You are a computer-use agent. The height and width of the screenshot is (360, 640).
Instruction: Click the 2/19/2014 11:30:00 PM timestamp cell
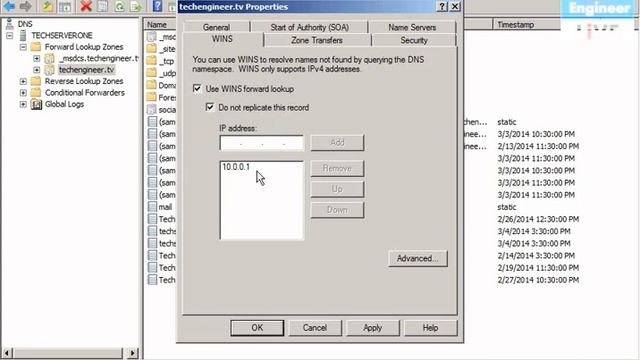click(538, 268)
